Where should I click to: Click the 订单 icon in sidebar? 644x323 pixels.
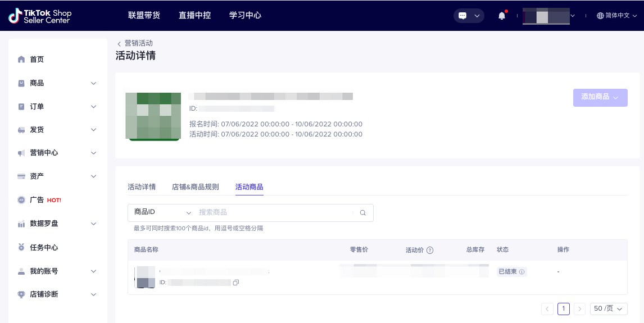21,107
